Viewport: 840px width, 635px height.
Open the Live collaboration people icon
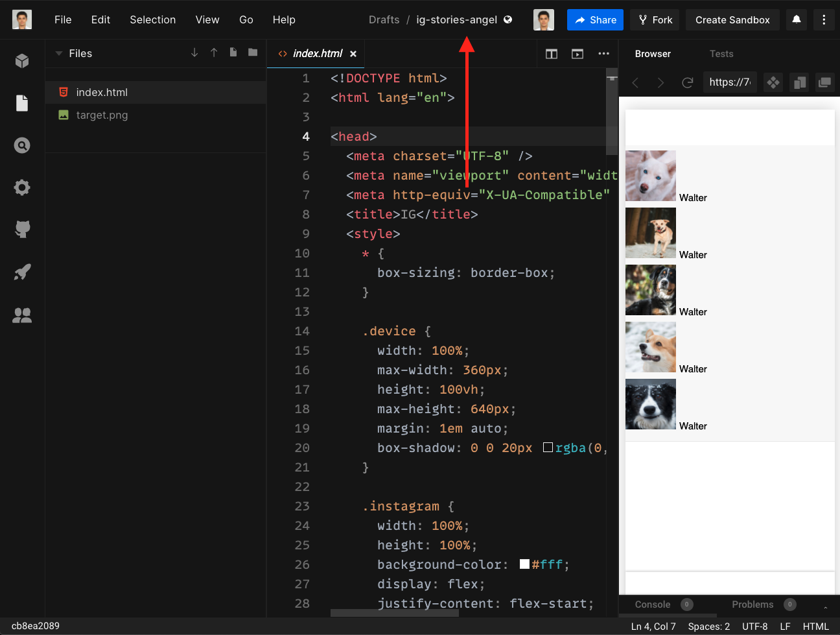click(22, 315)
